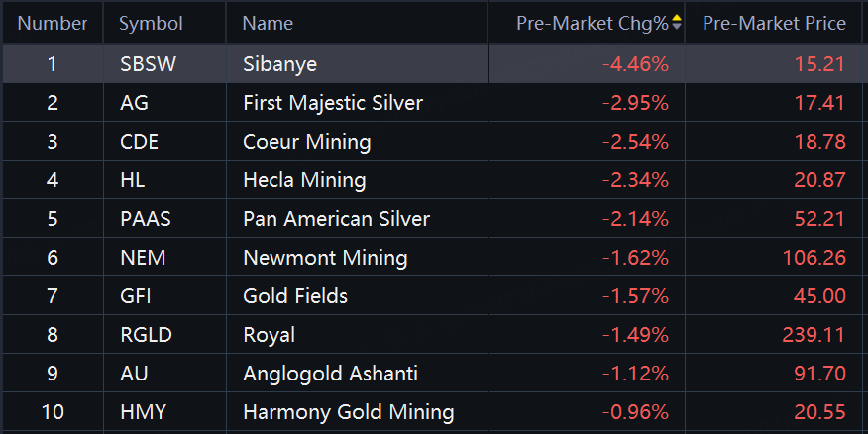Screen dimensions: 868x434
Task: Click Anglogold Ashanti stock name
Action: 330,374
